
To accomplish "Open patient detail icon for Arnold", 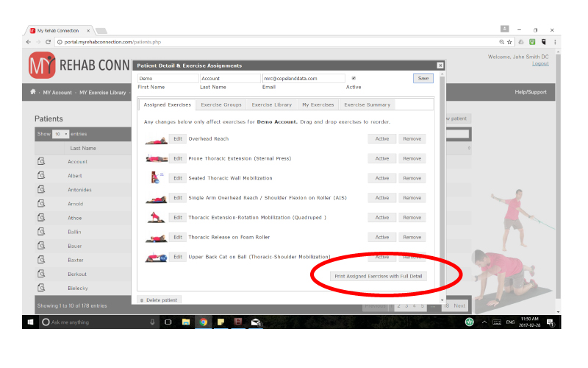I will click(41, 204).
